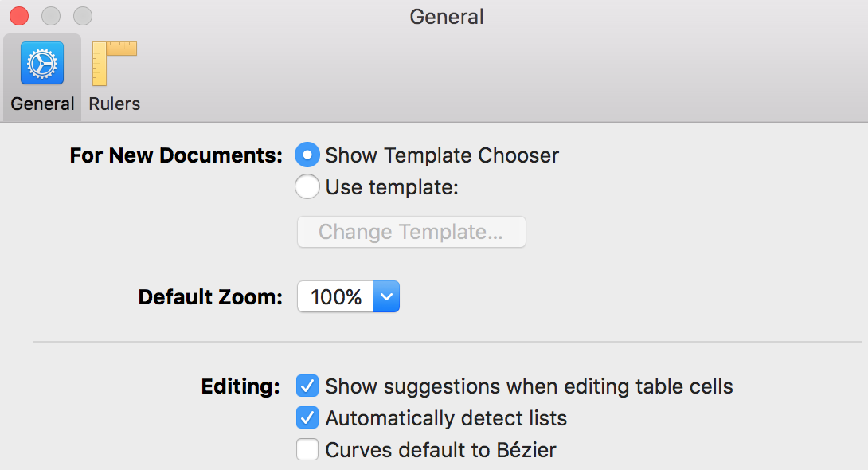Select the Show Template Chooser radio button

(x=307, y=155)
